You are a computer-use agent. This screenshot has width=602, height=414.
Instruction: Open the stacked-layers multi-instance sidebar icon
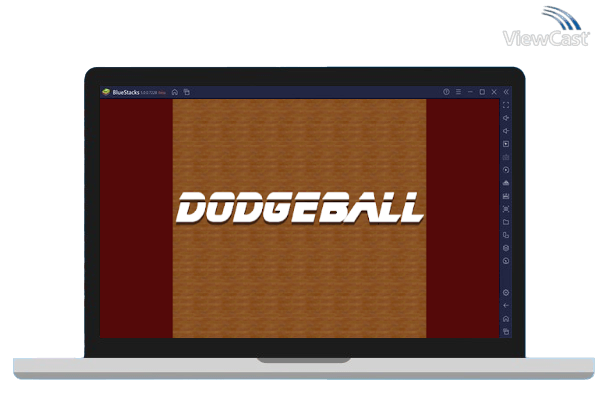click(x=506, y=248)
